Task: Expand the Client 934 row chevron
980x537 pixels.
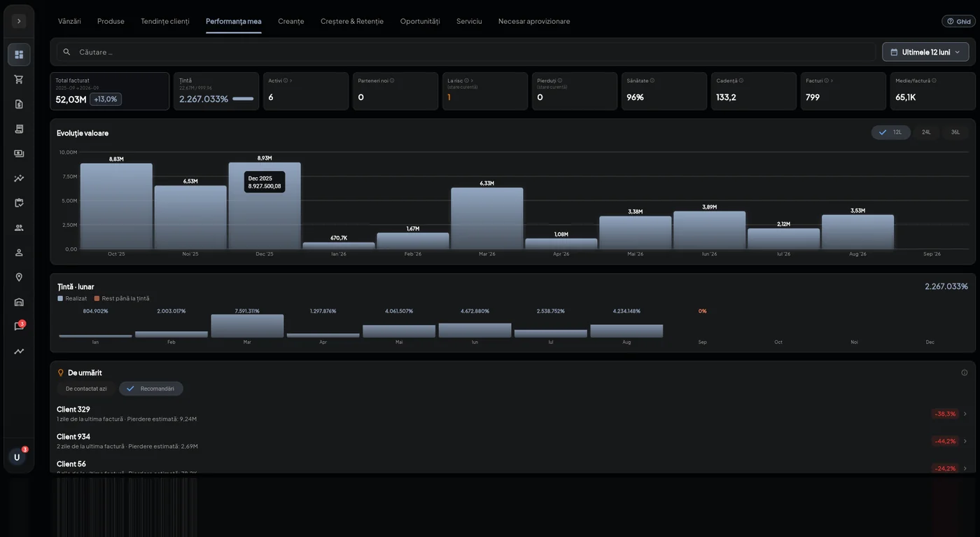Action: click(x=965, y=441)
